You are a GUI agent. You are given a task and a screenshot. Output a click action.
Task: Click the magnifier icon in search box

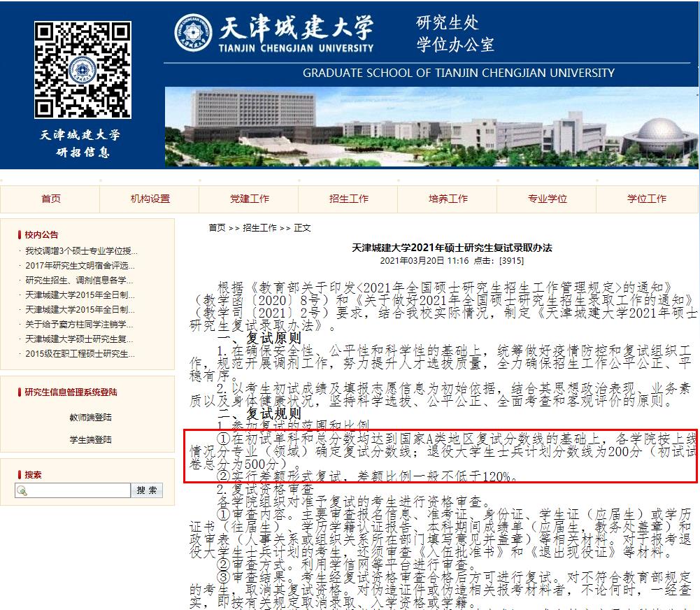(22, 491)
